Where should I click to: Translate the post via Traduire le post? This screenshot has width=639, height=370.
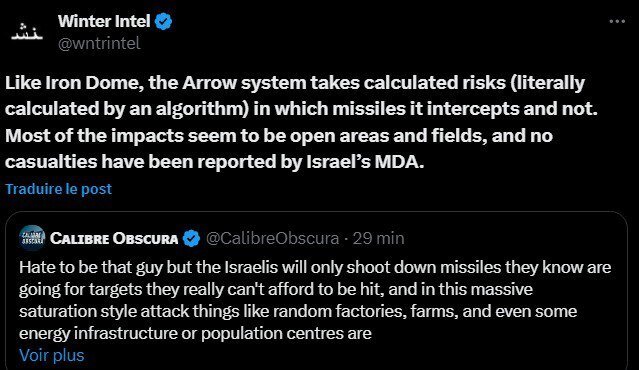[58, 189]
